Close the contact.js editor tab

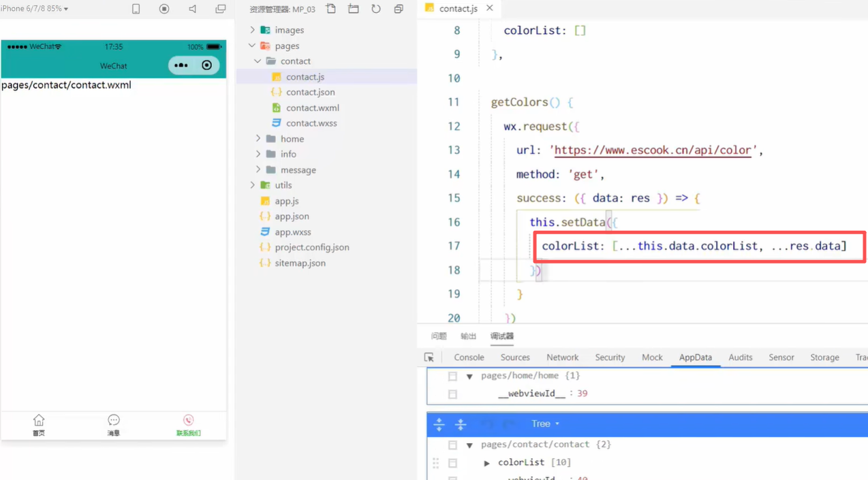click(490, 8)
